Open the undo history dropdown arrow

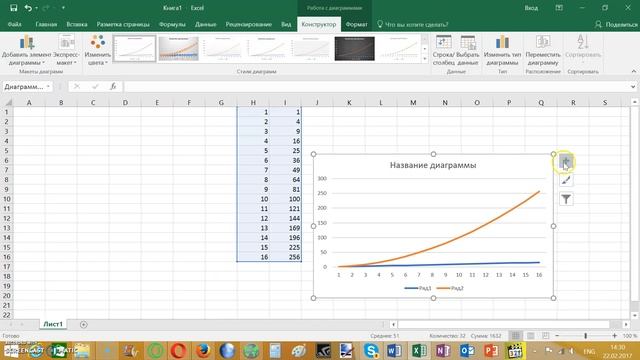pos(36,8)
